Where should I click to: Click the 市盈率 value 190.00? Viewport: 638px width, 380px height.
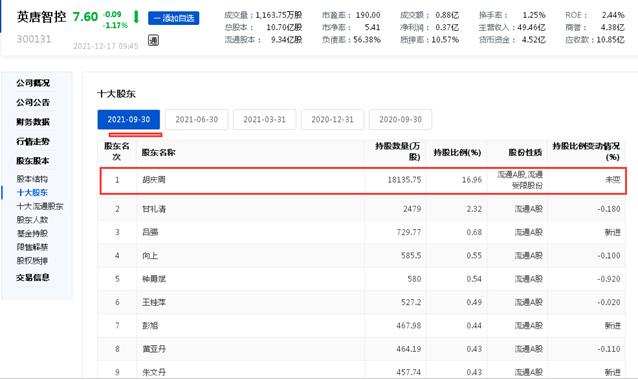368,15
